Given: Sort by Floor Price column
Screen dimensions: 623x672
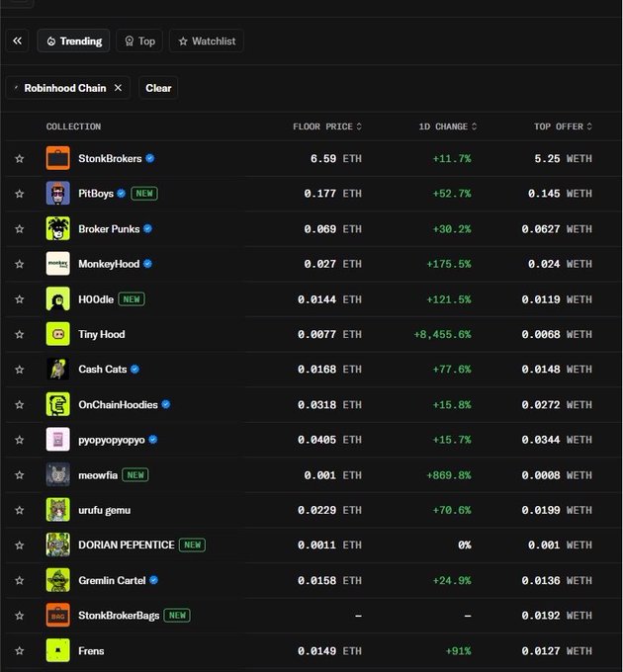Looking at the screenshot, I should point(327,126).
